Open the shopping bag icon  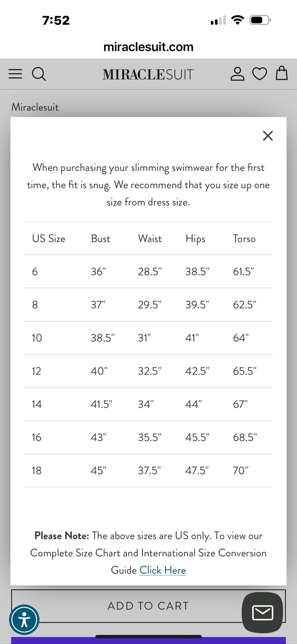(x=282, y=73)
